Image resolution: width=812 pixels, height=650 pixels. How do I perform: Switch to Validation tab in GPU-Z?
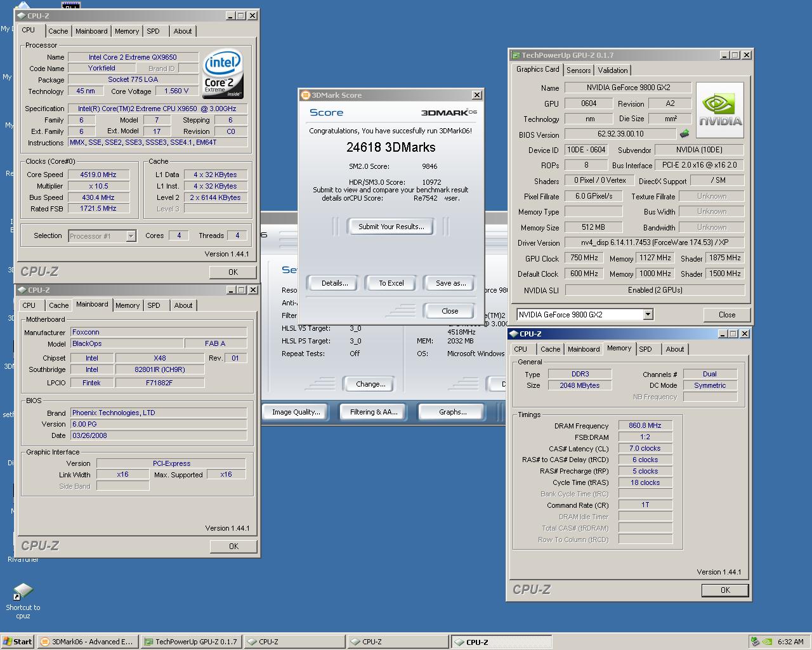[x=612, y=70]
